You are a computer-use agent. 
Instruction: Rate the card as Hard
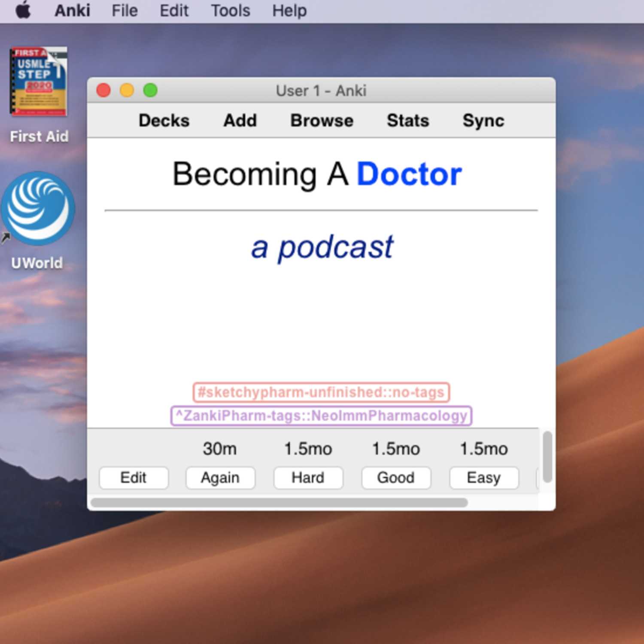308,478
